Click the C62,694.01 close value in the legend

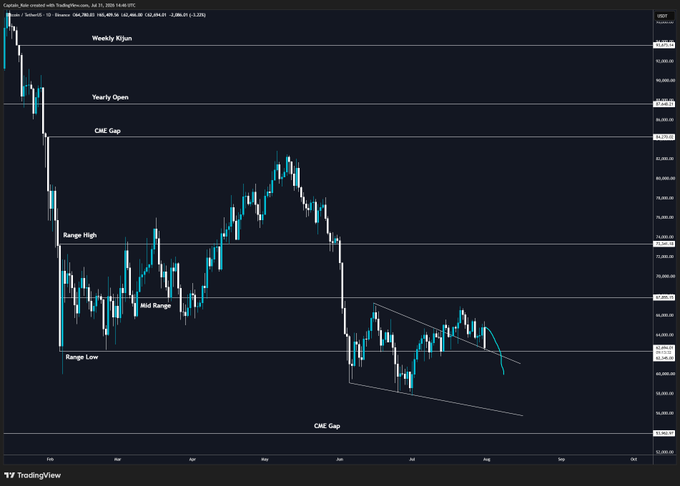(x=155, y=15)
